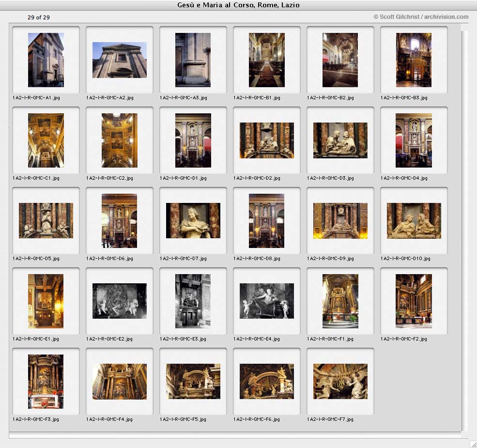
Task: Select thumbnail 1A2-I-R-GMC-F5.jpg
Action: click(193, 381)
